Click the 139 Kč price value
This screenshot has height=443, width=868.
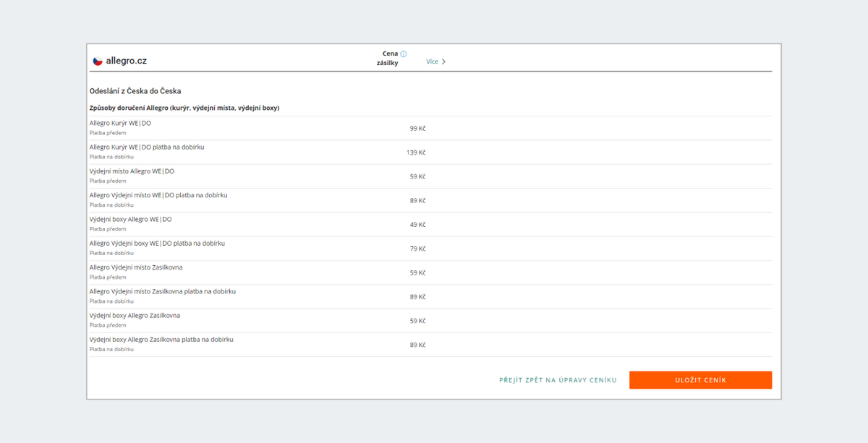416,152
